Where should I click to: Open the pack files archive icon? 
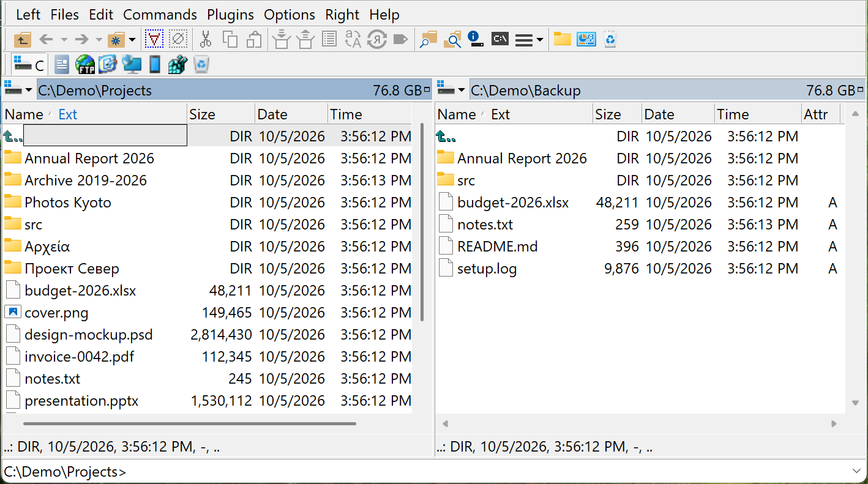point(281,40)
